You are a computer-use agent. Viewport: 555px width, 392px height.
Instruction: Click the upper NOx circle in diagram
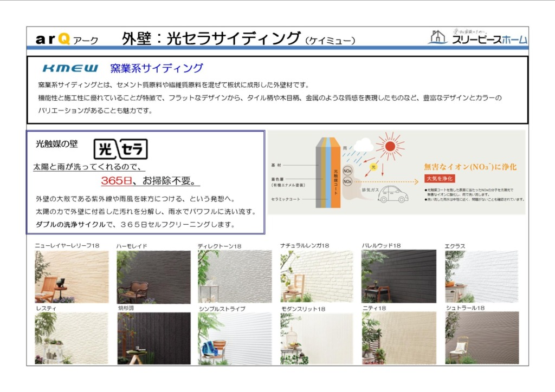tap(347, 171)
